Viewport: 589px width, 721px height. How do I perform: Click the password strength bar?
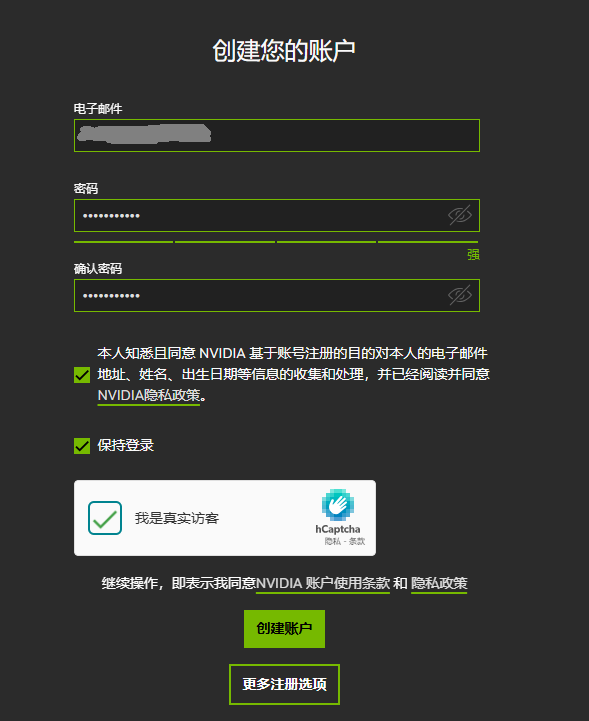pyautogui.click(x=276, y=241)
